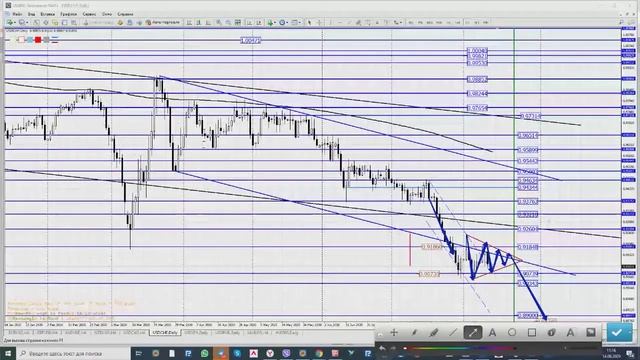The width and height of the screenshot is (640, 360).
Task: Adjust the rainbow color slider
Action: [461, 348]
